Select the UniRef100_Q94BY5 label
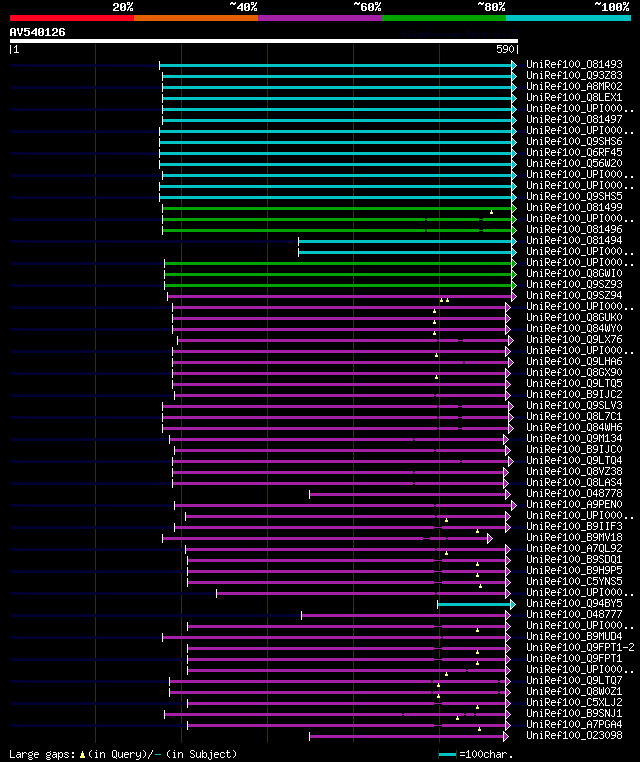640x762 pixels. pyautogui.click(x=574, y=603)
